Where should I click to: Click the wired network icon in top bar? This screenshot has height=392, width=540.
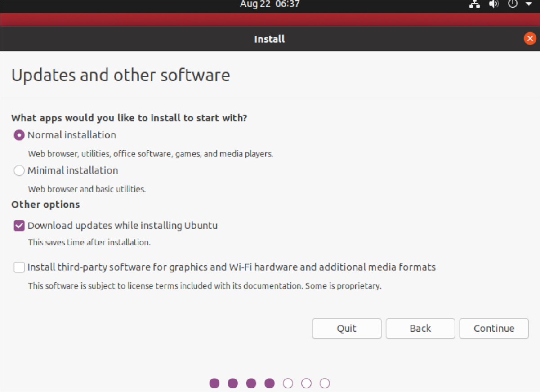click(x=474, y=4)
